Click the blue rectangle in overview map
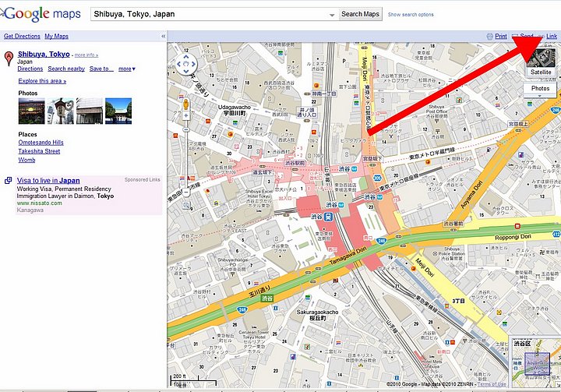 coord(537,364)
